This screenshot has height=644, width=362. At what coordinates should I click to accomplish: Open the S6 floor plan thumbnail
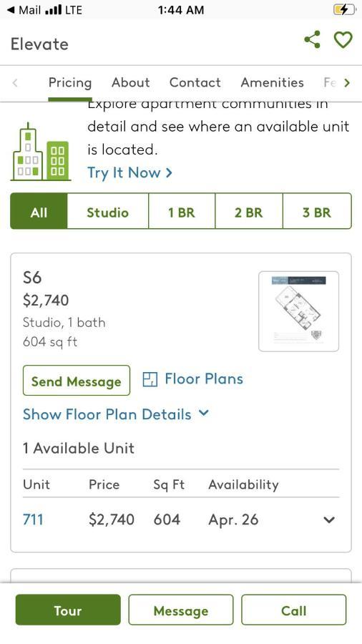coord(299,311)
